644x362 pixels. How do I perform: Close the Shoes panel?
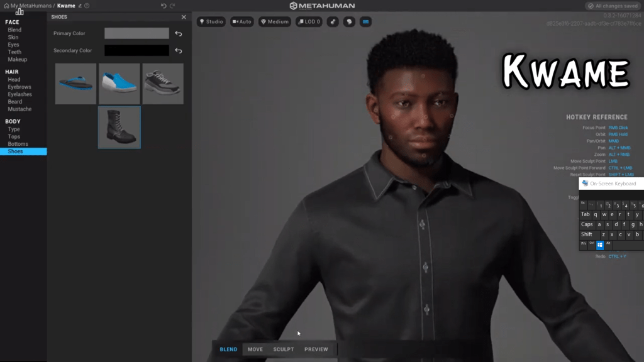pos(184,17)
